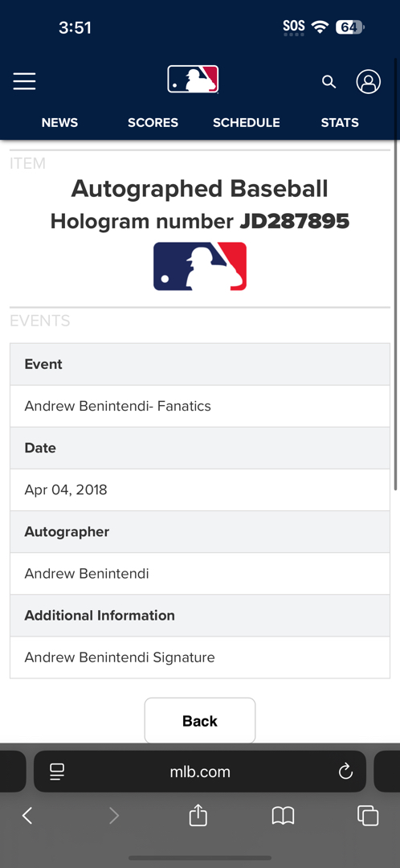Tap the large MLB authentication logo
This screenshot has width=400, height=868.
pos(200,266)
